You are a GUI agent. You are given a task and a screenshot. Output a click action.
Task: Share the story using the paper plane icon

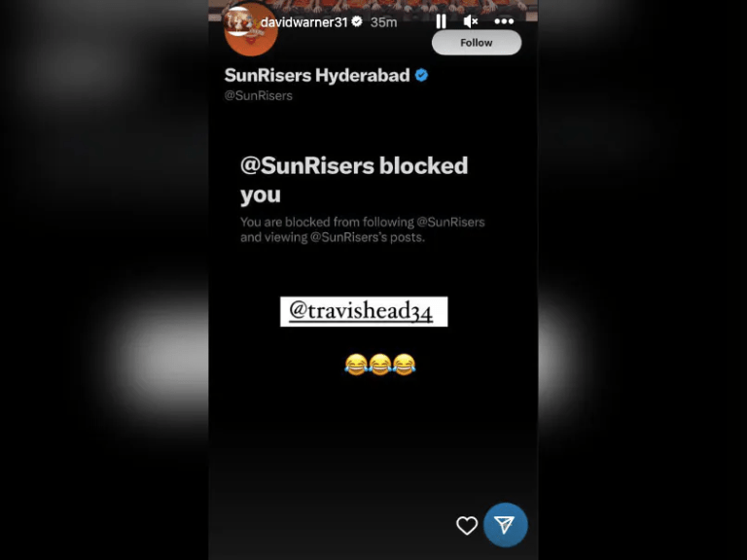point(506,525)
